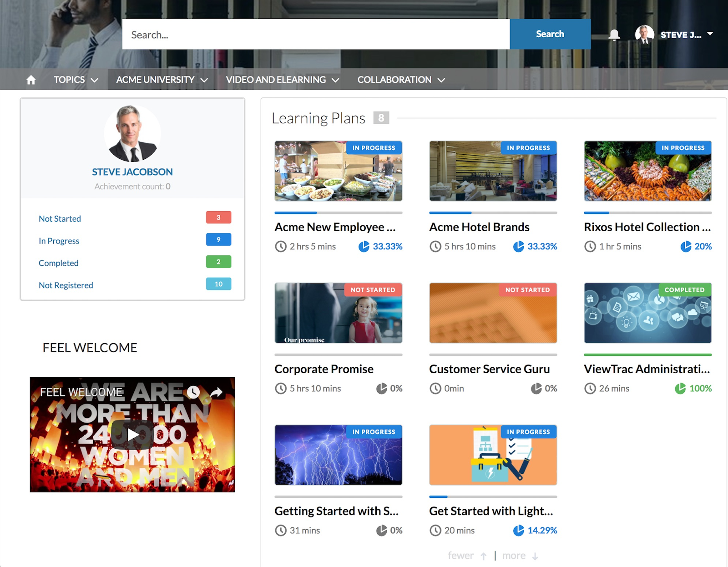Open the Steve J... user dropdown
Viewport: 728px width, 567px height.
687,35
